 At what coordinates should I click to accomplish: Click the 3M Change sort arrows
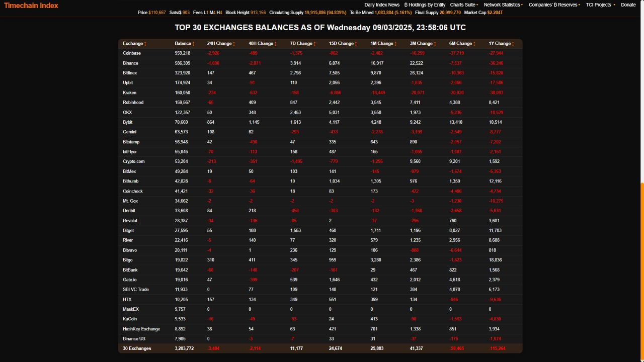pyautogui.click(x=435, y=44)
